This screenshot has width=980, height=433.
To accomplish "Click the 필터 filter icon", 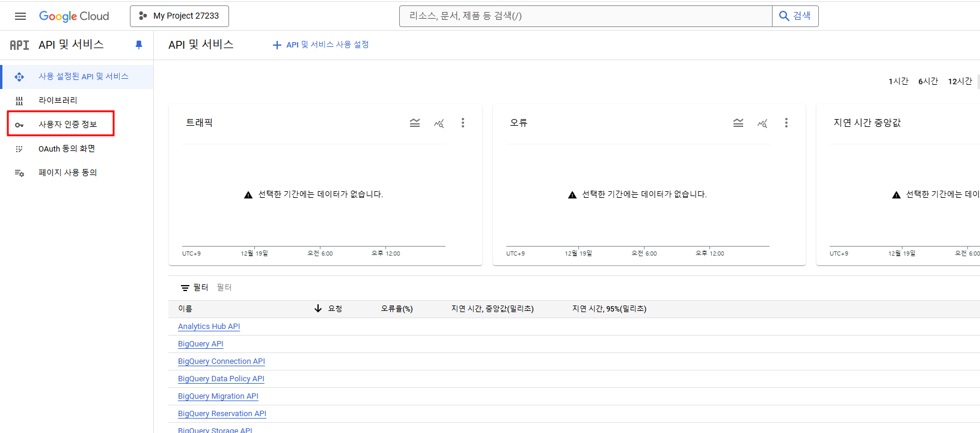I will coord(185,288).
